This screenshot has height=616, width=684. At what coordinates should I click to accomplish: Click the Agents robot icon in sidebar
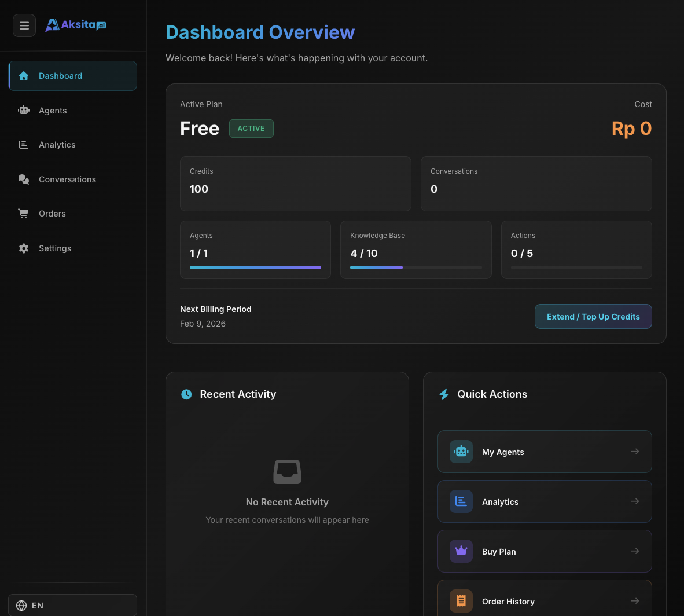tap(23, 110)
